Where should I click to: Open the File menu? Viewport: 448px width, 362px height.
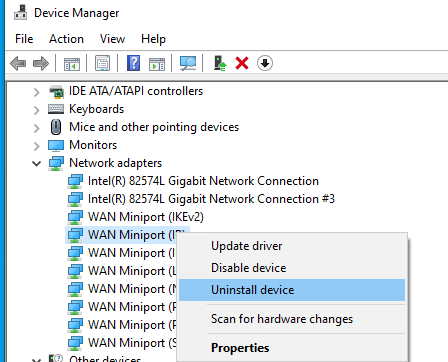pyautogui.click(x=24, y=39)
